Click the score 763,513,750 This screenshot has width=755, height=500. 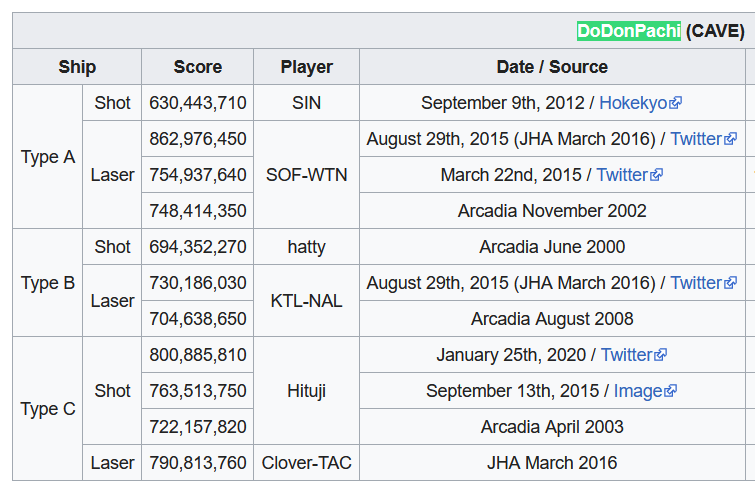click(197, 391)
